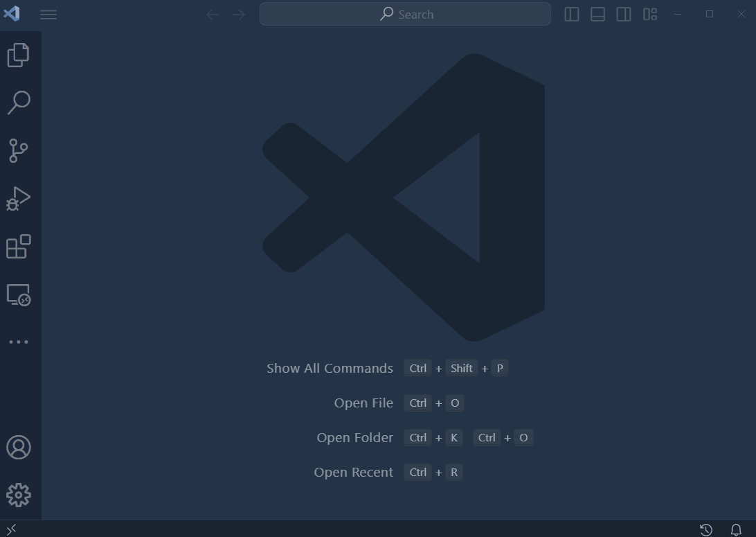Open the Manage gear menu

coord(19,495)
